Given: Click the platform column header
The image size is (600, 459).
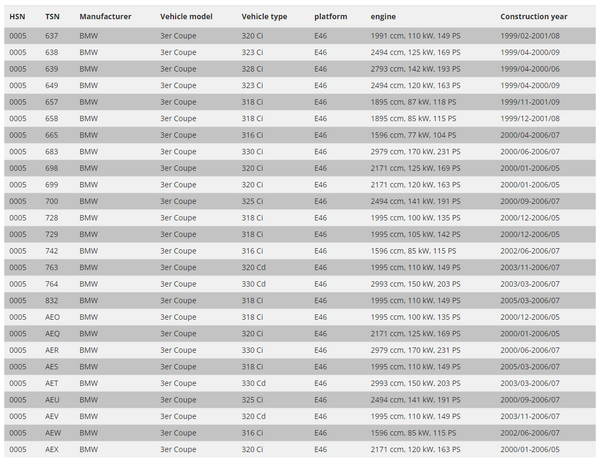Looking at the screenshot, I should pyautogui.click(x=330, y=18).
